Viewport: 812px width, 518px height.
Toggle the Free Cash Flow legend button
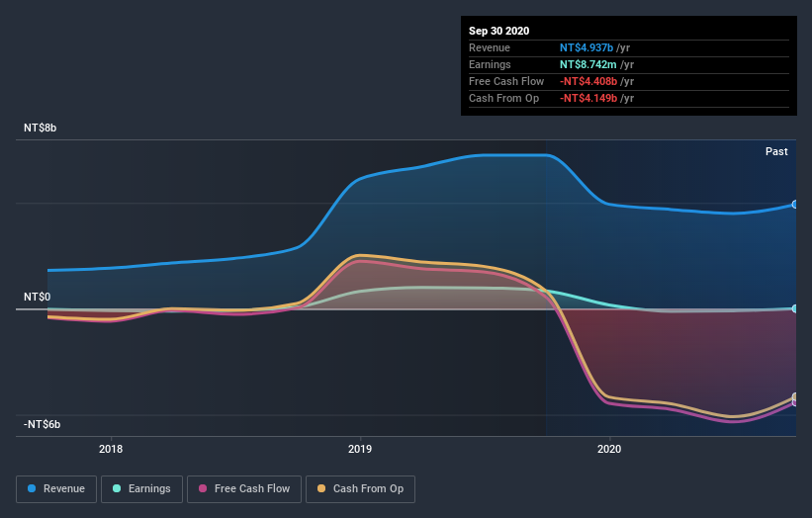tap(244, 489)
